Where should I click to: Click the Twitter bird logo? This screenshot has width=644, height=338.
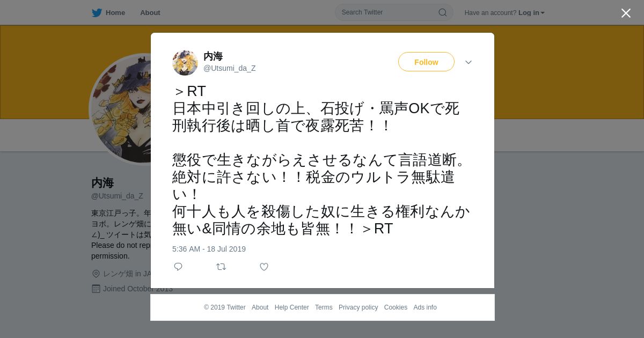(x=97, y=12)
